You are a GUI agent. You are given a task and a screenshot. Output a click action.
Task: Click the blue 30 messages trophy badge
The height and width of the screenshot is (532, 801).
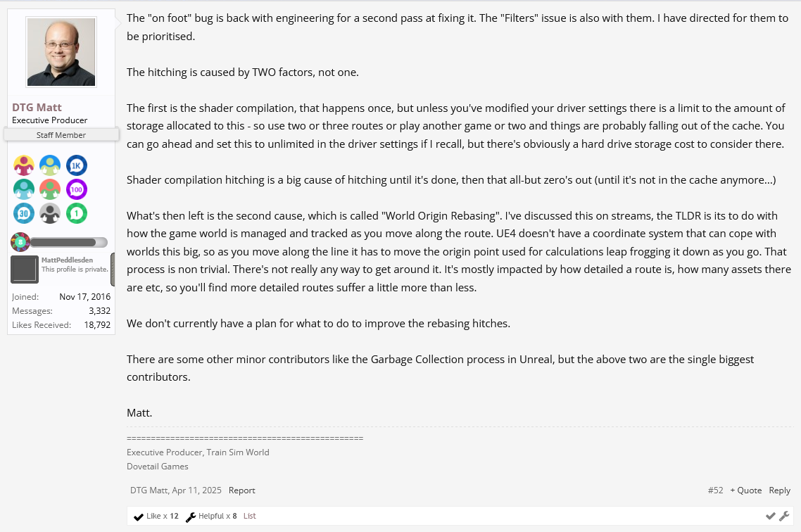coord(23,213)
